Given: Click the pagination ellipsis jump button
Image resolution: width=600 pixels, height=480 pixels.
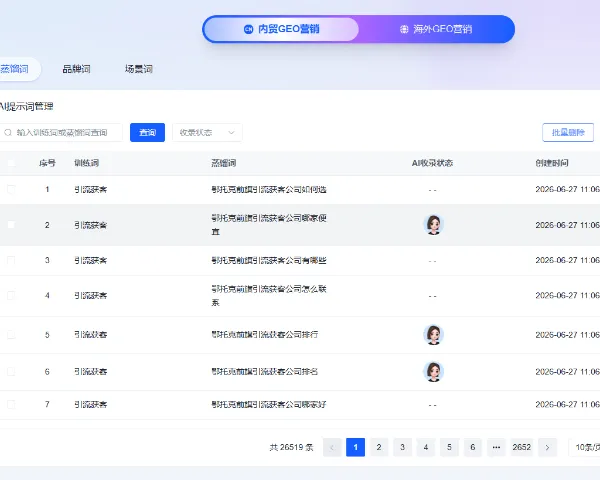Looking at the screenshot, I should click(x=496, y=447).
